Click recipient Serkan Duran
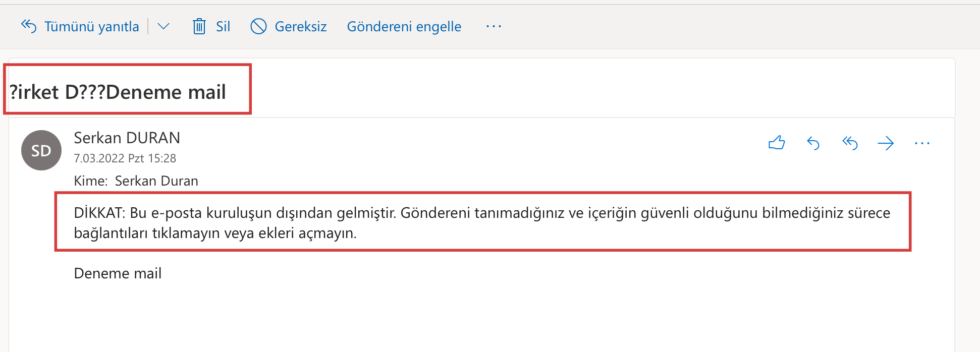Screen dimensions: 980x352 (156, 181)
